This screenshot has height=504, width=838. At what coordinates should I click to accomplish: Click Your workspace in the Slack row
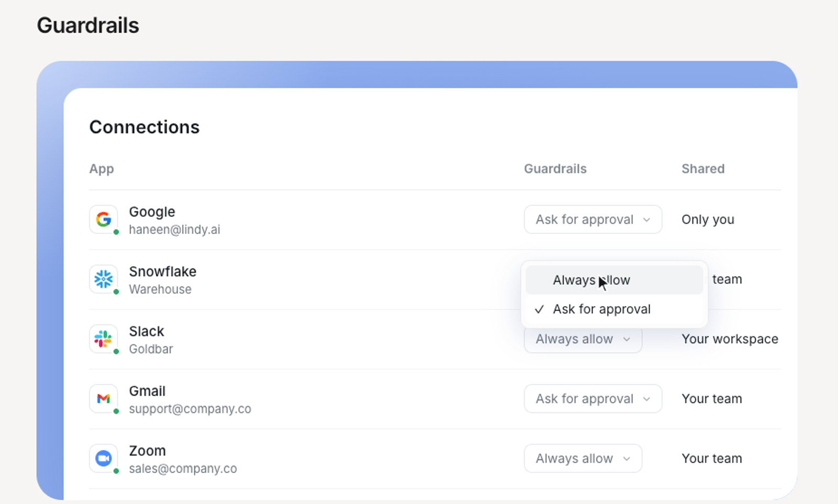click(x=730, y=339)
